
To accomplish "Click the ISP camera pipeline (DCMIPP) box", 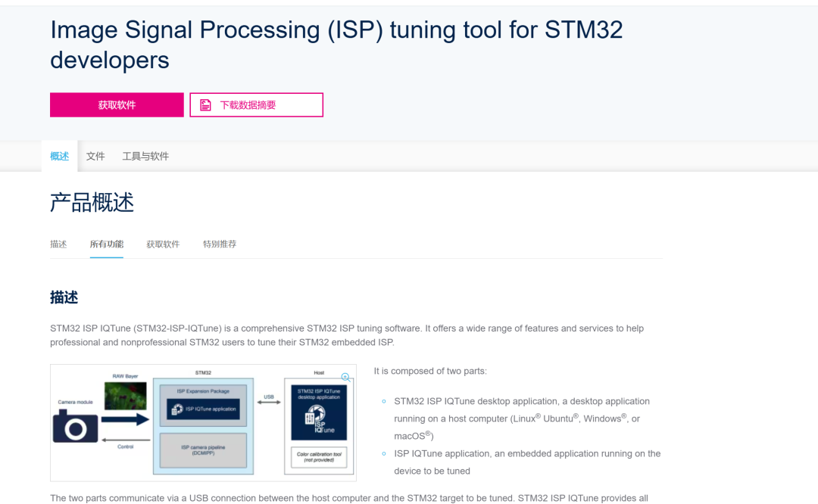I will pyautogui.click(x=202, y=450).
